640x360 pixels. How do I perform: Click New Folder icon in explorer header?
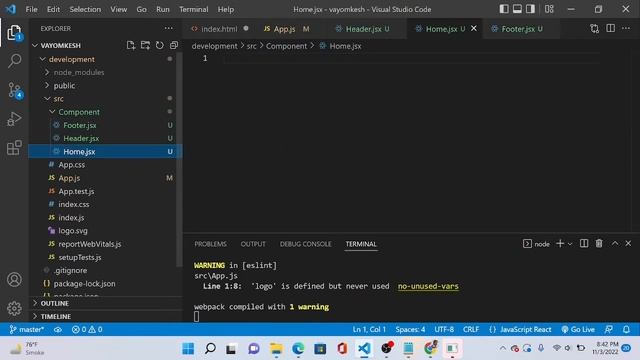click(145, 45)
